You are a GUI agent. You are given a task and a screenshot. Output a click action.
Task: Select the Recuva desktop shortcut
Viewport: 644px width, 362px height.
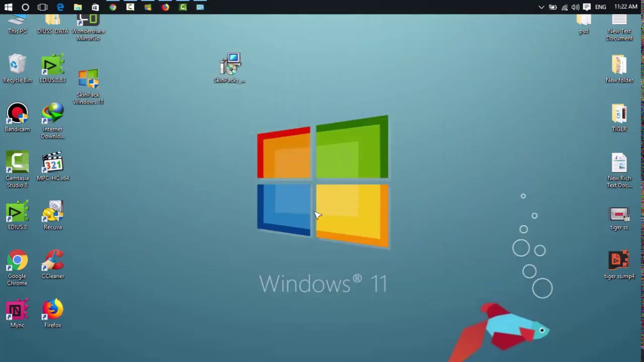pos(52,216)
